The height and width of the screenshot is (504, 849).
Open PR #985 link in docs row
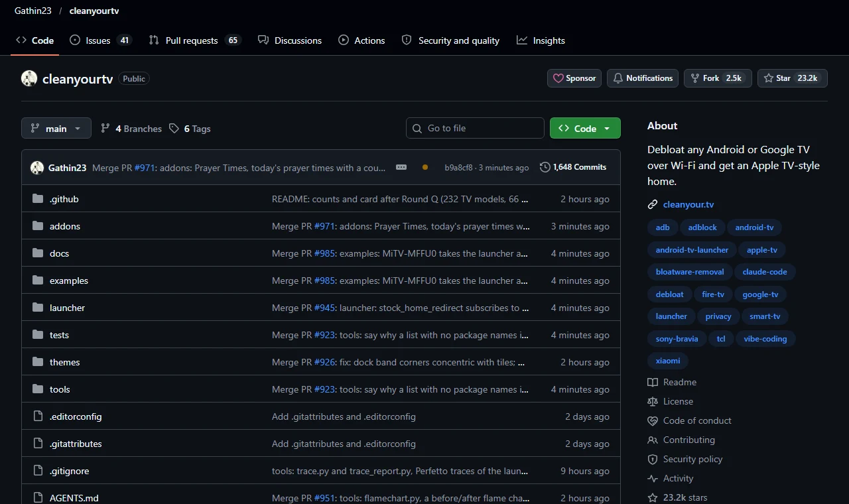click(x=325, y=253)
